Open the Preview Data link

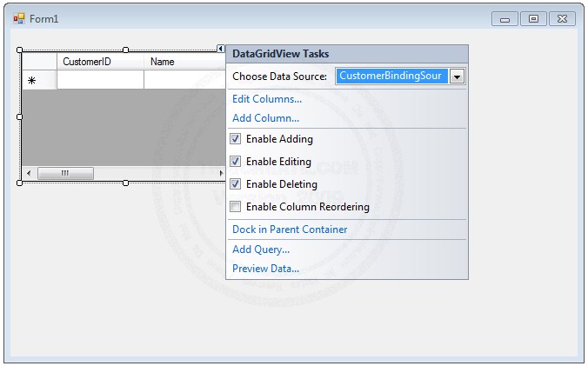265,269
